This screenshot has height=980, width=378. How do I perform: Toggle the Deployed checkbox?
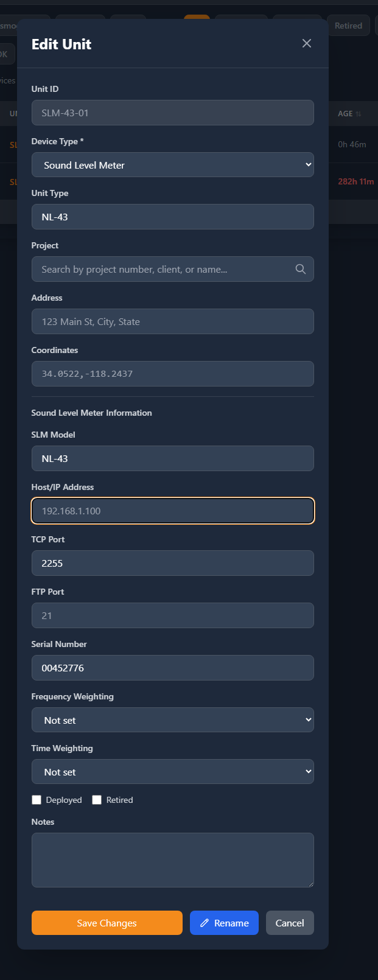point(37,800)
